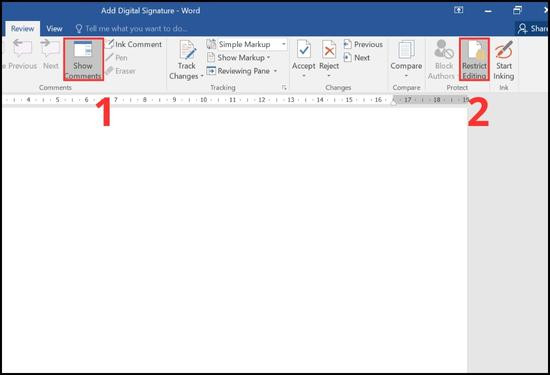Open the Tracking group dialog launcher

click(284, 88)
